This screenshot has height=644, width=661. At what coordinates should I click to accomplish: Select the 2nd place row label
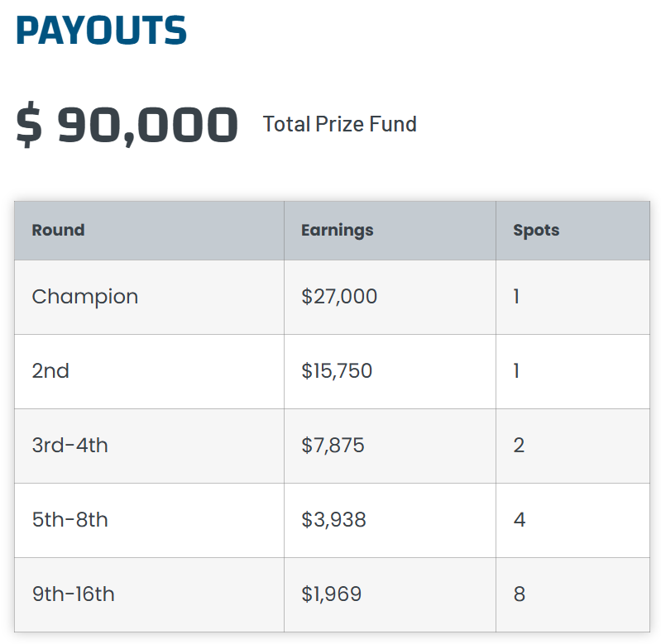(x=50, y=371)
